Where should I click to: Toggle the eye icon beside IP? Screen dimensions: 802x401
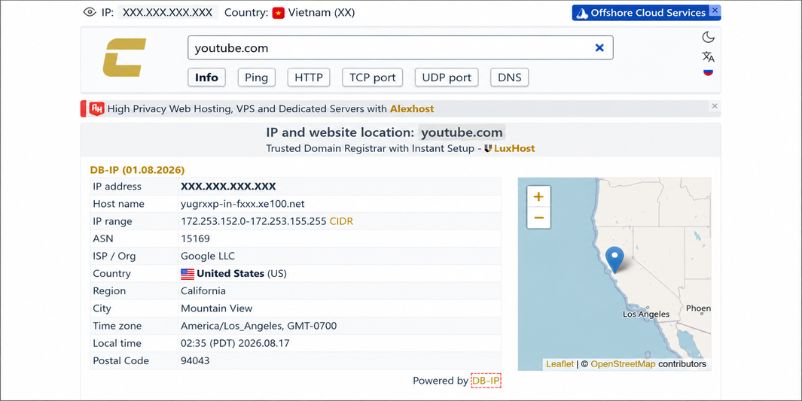[90, 12]
